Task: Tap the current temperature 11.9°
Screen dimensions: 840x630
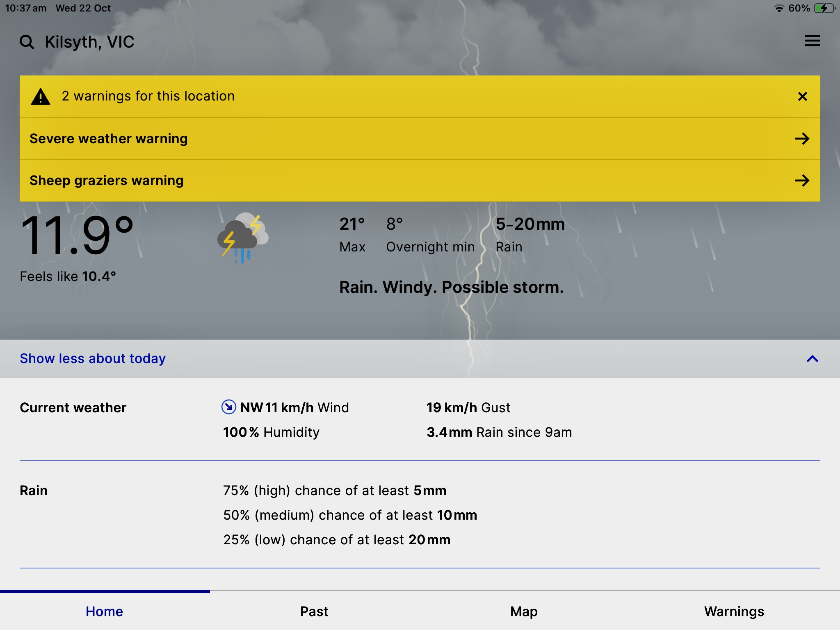Action: point(77,235)
